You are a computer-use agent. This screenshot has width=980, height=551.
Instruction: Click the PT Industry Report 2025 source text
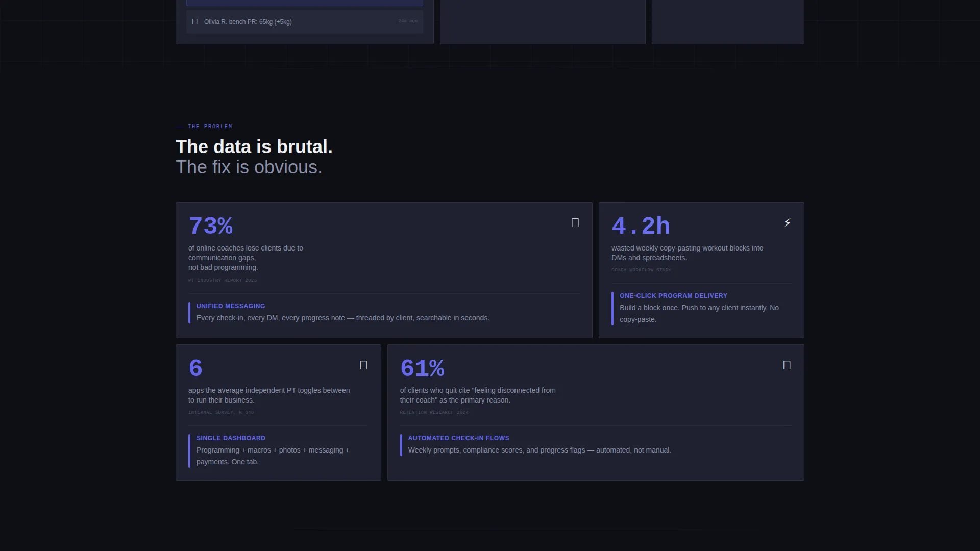pos(223,280)
